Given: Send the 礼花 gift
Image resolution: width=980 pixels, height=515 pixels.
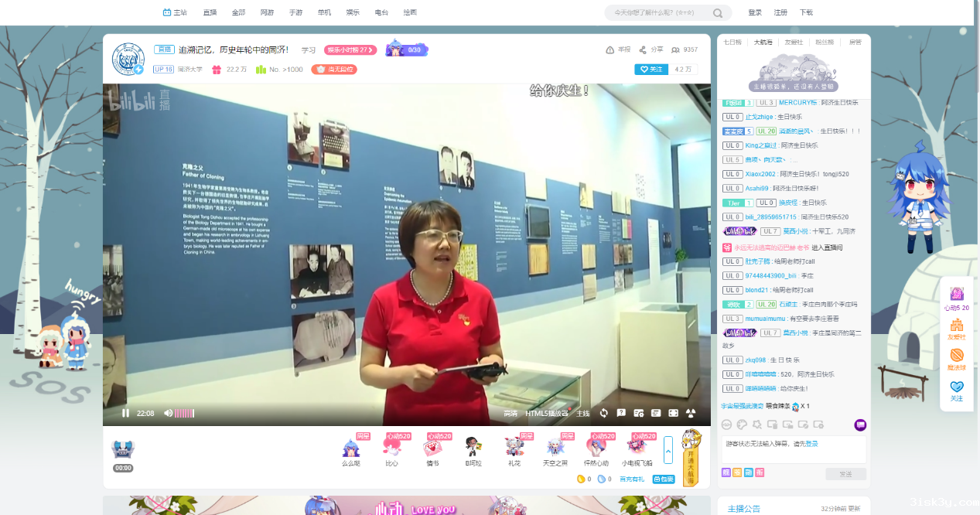Looking at the screenshot, I should tap(514, 448).
